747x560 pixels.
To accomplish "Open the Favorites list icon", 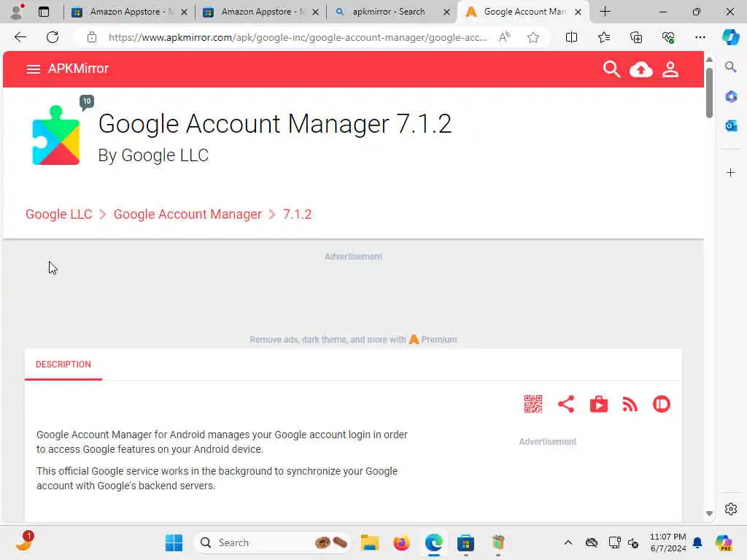I will pos(603,37).
